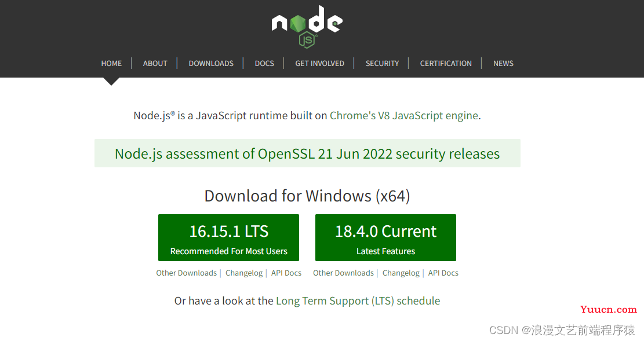Open the ABOUT nav item
Image resolution: width=644 pixels, height=341 pixels.
point(155,64)
